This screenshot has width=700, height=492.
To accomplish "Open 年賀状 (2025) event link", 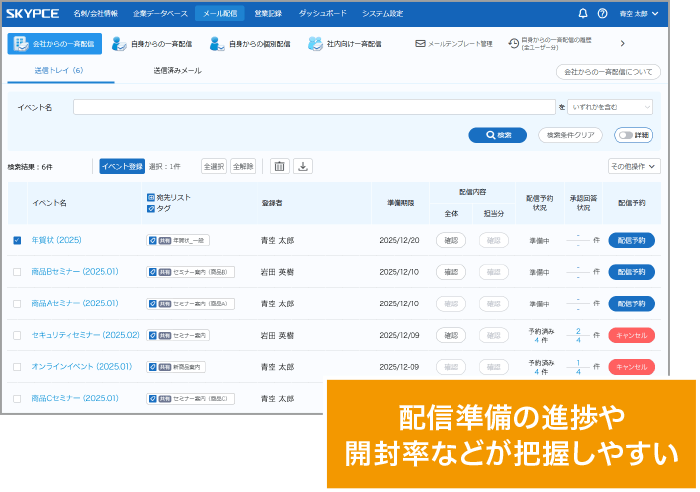I will pyautogui.click(x=56, y=240).
